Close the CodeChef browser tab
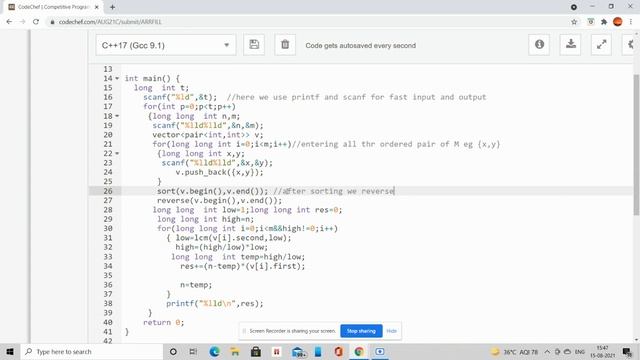Image resolution: width=640 pixels, height=360 pixels. [97, 7]
